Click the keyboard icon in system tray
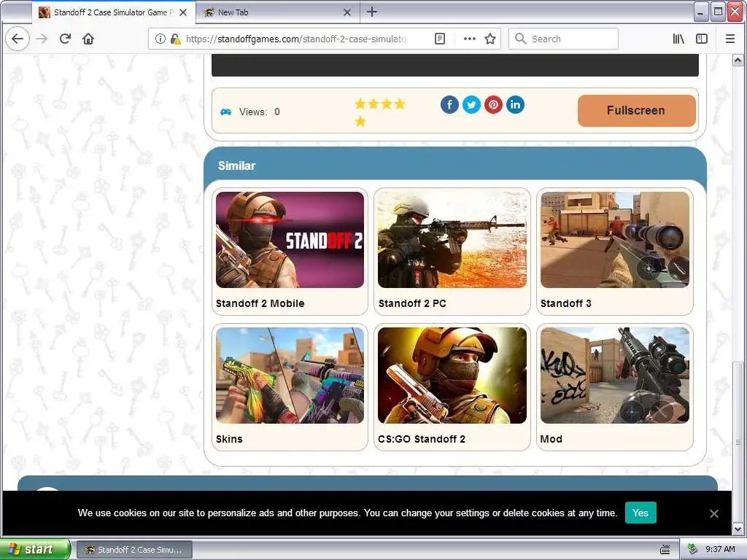This screenshot has height=560, width=747. (x=665, y=550)
